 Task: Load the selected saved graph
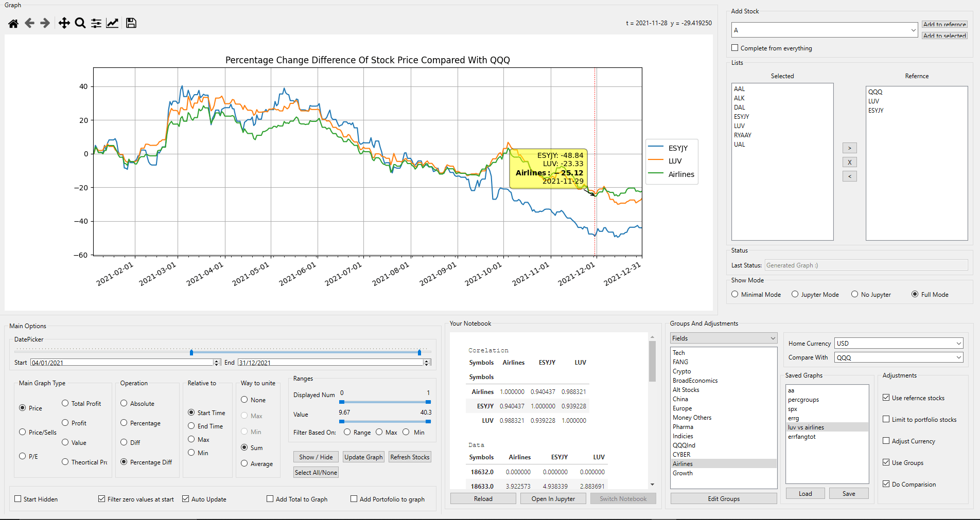click(806, 493)
